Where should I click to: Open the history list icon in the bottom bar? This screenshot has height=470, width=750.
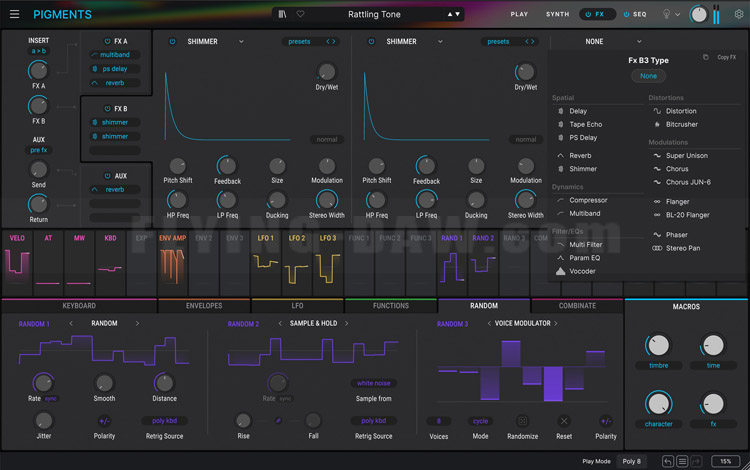pos(682,461)
